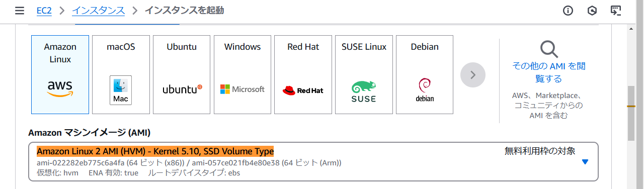Expand the AMI dropdown arrow
Screen dimensions: 644x189
(585, 162)
